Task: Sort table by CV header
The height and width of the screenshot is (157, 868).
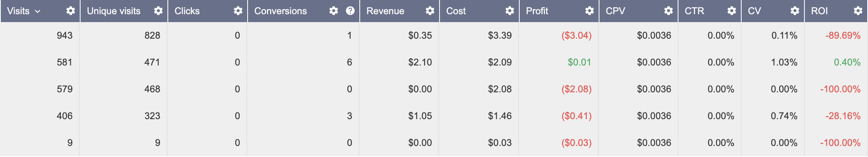Action: [754, 11]
